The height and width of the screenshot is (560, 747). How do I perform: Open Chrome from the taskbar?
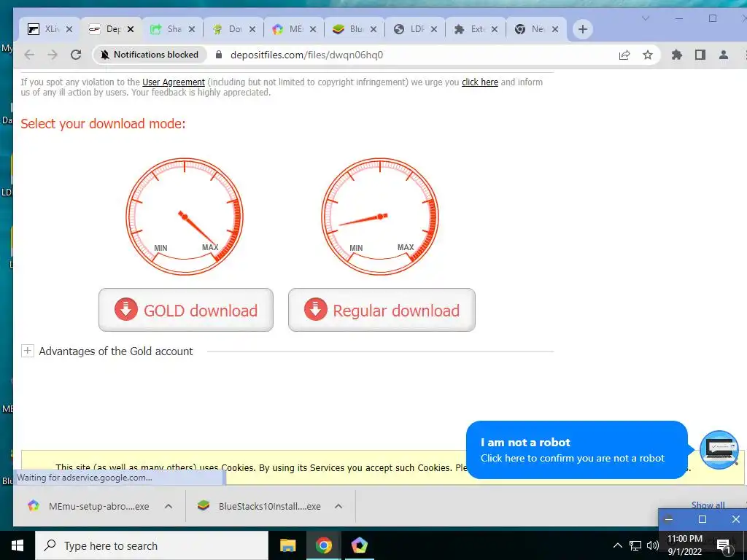(323, 545)
